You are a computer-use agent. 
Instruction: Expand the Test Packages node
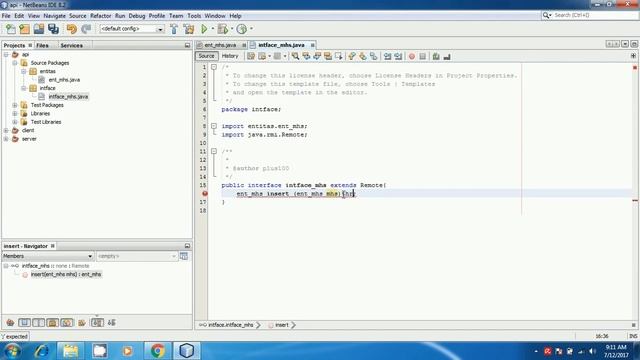point(15,105)
